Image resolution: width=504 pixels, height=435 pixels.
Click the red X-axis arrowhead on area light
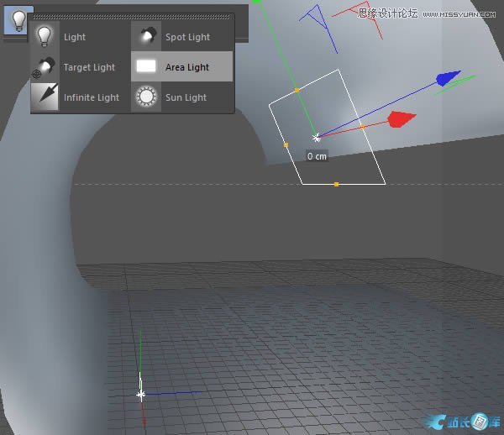402,119
